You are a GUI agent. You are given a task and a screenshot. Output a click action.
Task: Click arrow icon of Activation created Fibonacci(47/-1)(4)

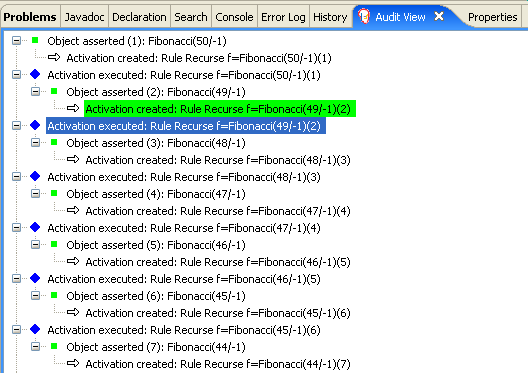[73, 210]
